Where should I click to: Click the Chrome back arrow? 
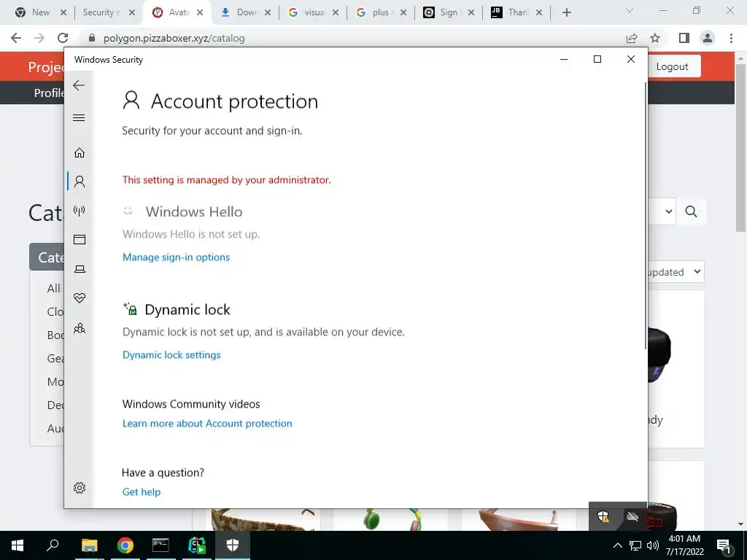click(16, 38)
